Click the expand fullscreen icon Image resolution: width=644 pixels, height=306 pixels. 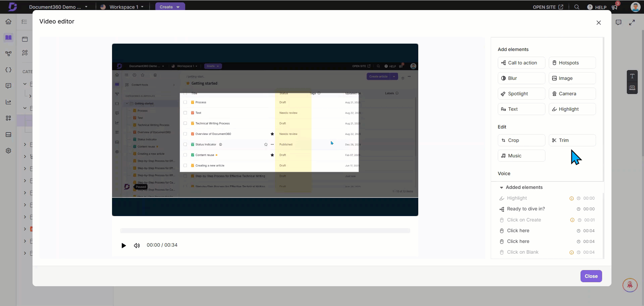point(632,22)
